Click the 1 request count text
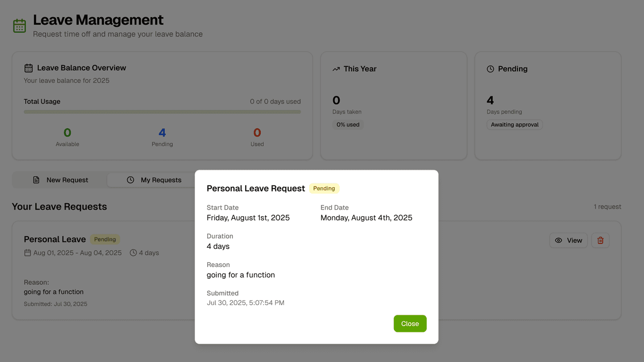The width and height of the screenshot is (644, 362). point(608,207)
